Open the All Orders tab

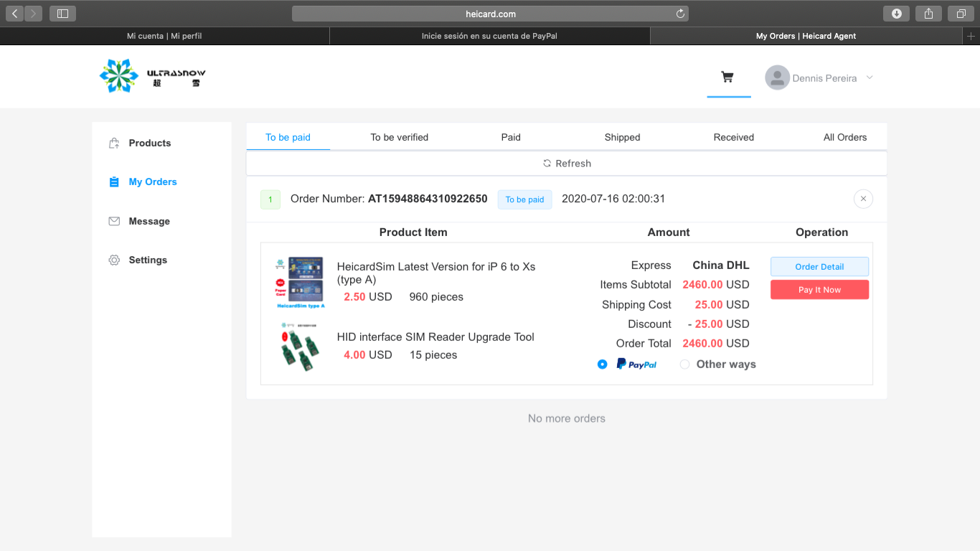point(844,137)
